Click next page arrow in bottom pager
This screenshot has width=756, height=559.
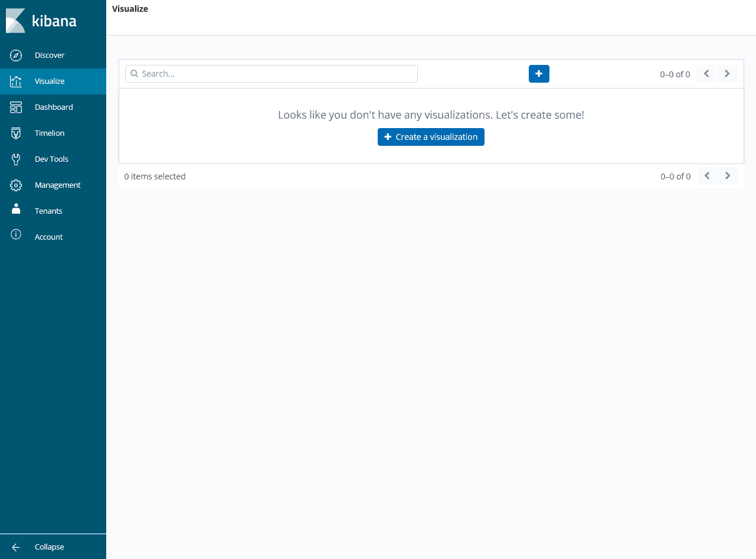[728, 176]
